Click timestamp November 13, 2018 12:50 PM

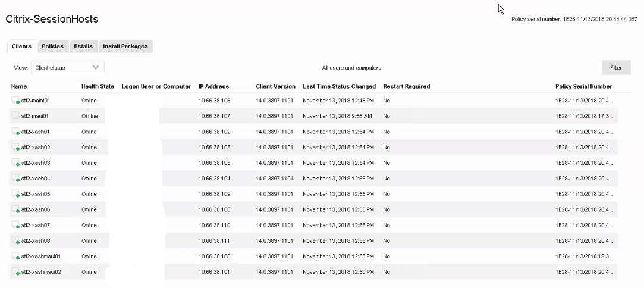(x=338, y=273)
